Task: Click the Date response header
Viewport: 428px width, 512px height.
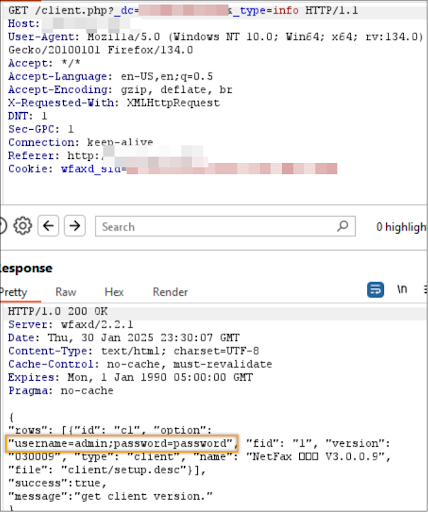Action: pos(124,338)
